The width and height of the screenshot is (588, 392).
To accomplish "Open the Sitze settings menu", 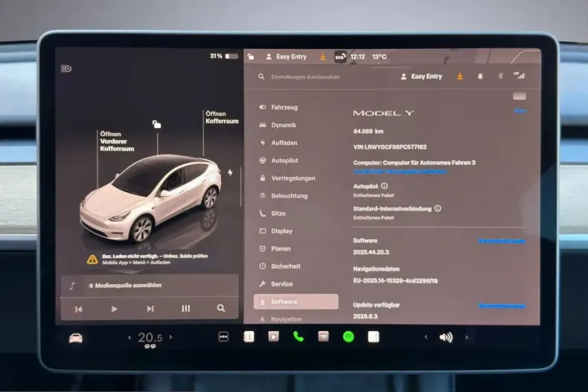I will click(272, 213).
